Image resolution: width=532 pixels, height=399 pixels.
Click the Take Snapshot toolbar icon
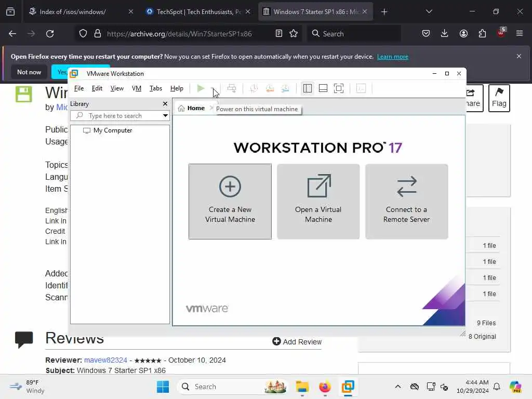click(254, 88)
